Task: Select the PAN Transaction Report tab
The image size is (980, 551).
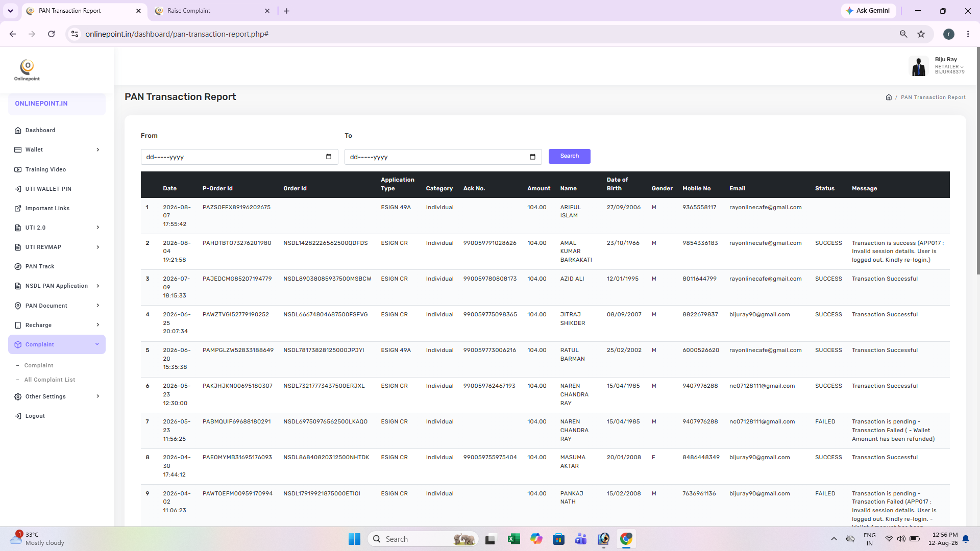Action: [84, 11]
